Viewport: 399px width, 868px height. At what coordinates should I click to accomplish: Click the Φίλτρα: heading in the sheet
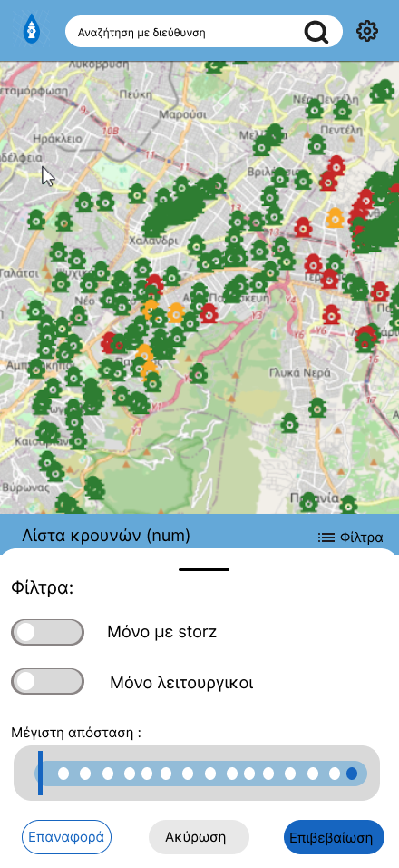point(42,587)
